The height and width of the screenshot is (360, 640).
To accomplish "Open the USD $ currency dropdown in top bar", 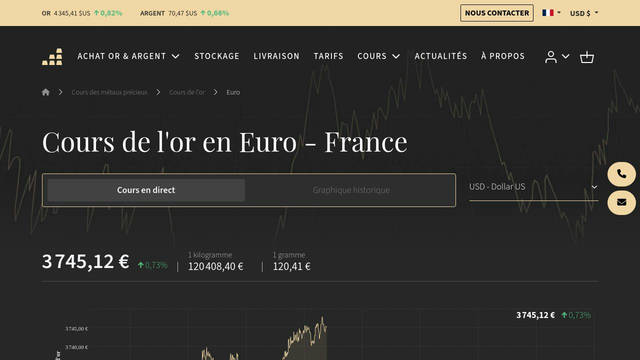I will (x=584, y=13).
